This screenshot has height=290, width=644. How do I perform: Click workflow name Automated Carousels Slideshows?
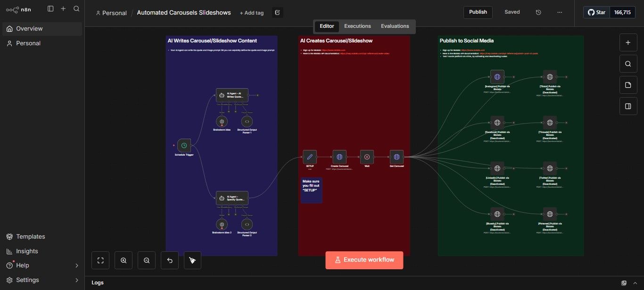point(184,13)
